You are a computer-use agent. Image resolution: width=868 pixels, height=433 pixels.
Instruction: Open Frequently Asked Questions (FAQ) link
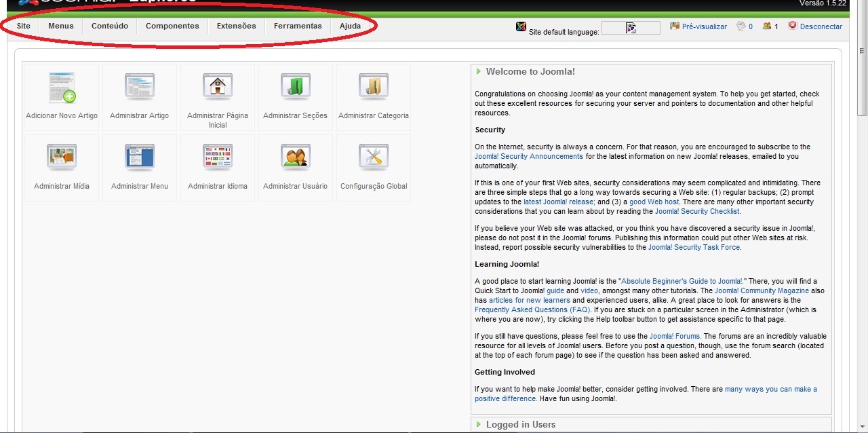532,309
